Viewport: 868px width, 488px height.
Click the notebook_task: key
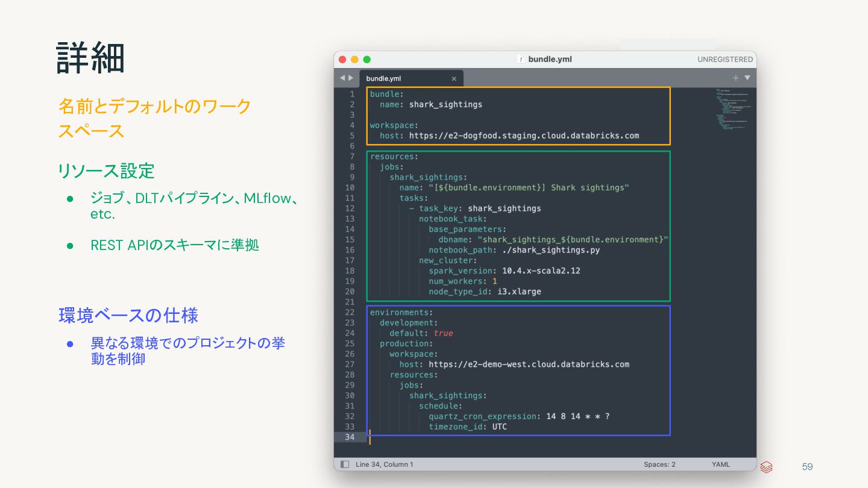(x=453, y=219)
